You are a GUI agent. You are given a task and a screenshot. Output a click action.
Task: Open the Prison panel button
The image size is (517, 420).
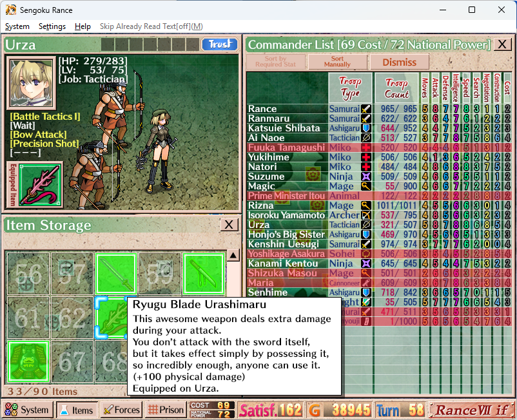point(166,410)
